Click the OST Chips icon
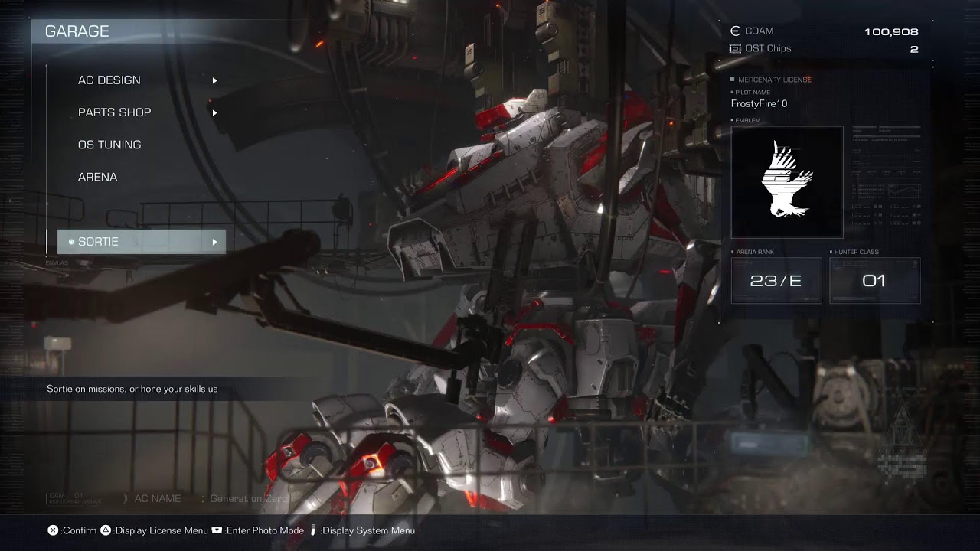The width and height of the screenshot is (980, 551). click(735, 48)
